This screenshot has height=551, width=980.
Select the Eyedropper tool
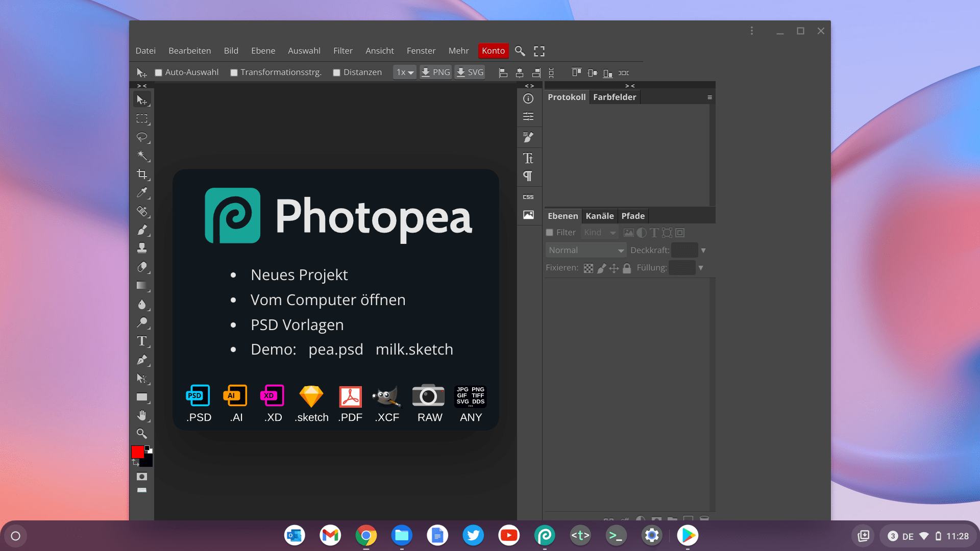click(142, 192)
